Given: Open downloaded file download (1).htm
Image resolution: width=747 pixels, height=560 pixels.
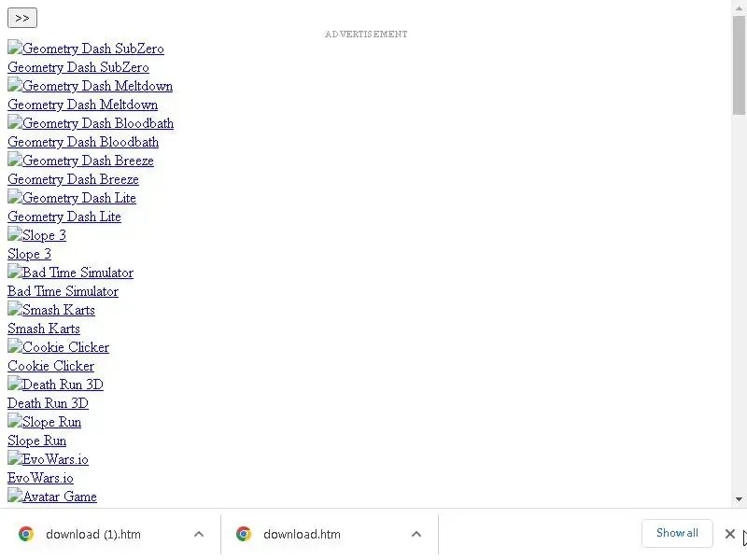Looking at the screenshot, I should click(93, 534).
